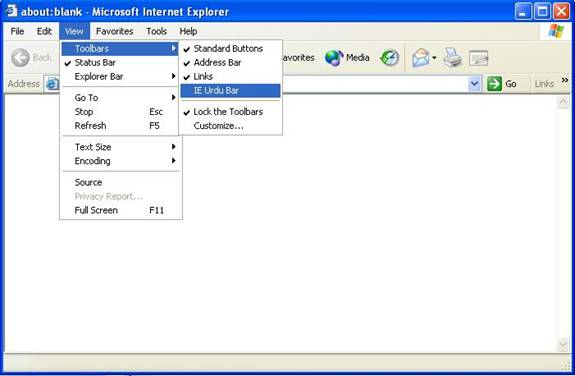Open the Media globe icon
This screenshot has height=376, width=575.
click(x=334, y=58)
